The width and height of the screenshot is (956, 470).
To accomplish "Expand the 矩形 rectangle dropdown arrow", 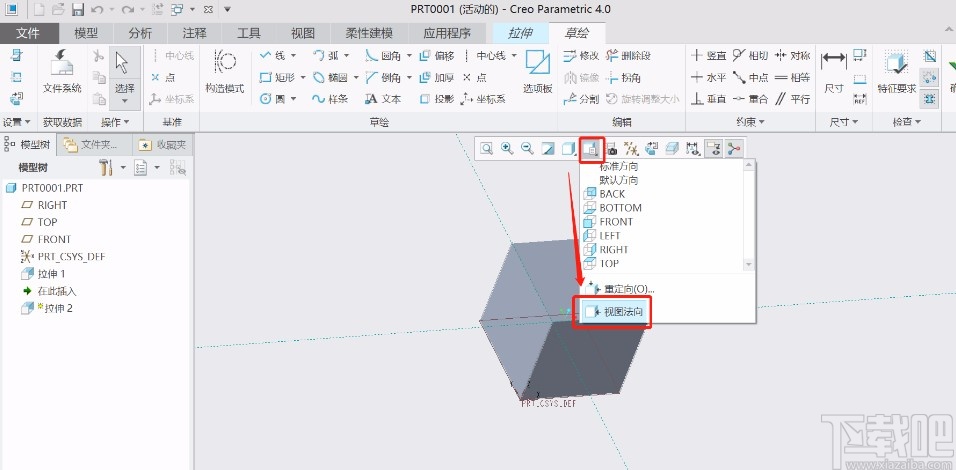I will click(x=302, y=77).
